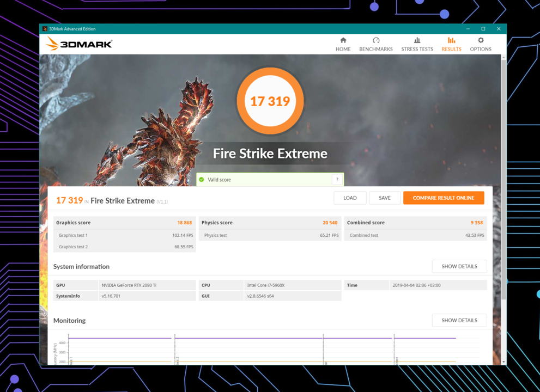540x392 pixels.
Task: Click the "System information" heading
Action: (81, 267)
